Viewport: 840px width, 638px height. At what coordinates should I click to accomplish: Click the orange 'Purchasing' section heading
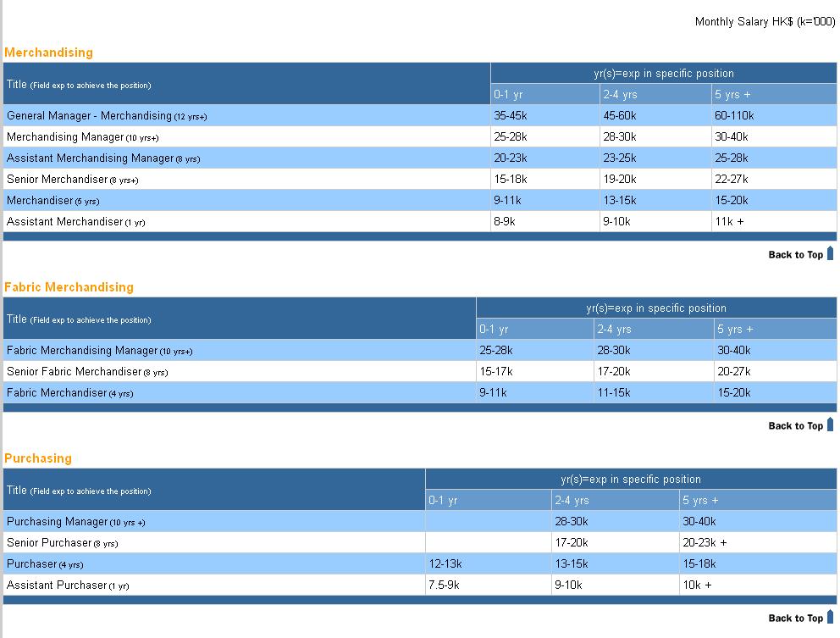coord(38,458)
